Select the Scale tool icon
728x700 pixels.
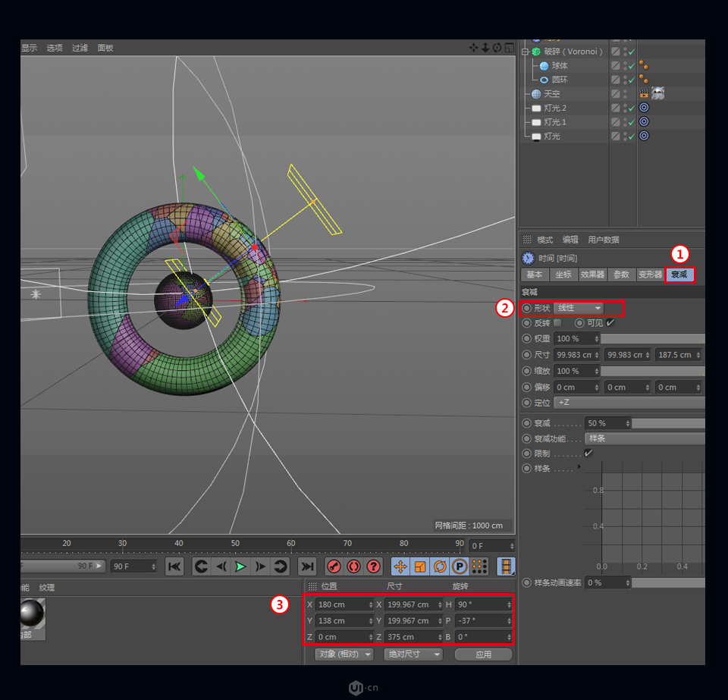pos(419,567)
